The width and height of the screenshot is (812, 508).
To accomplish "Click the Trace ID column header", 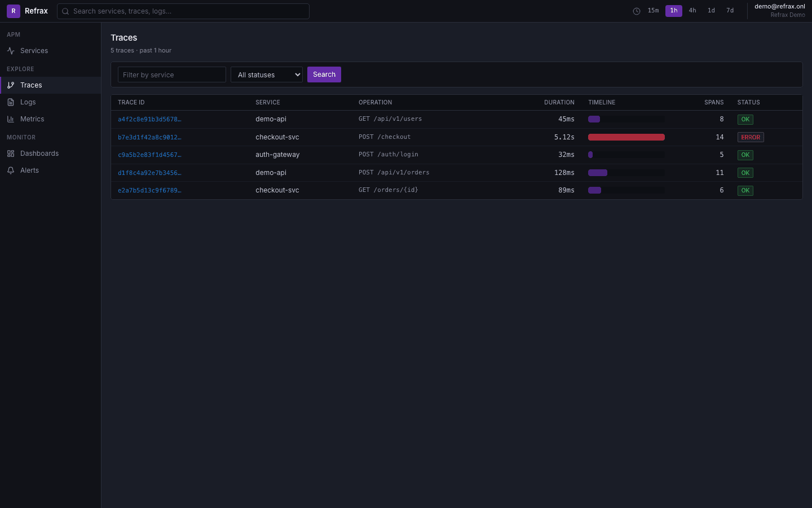I will click(131, 102).
